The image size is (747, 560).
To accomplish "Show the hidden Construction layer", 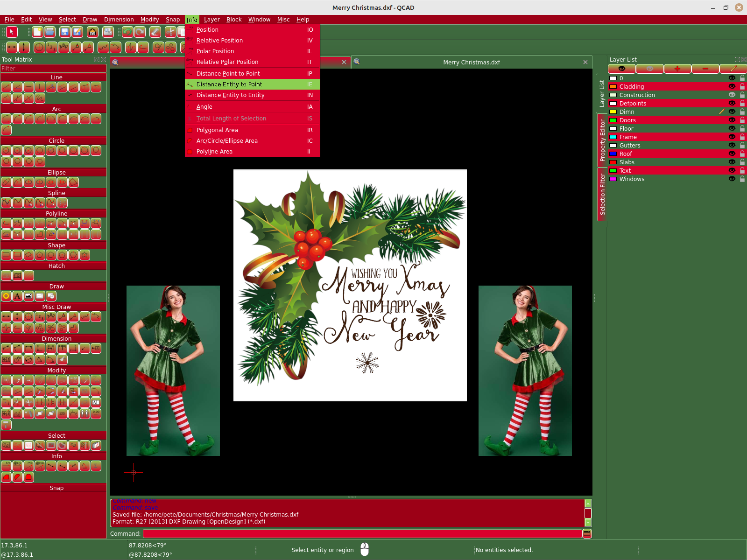I will tap(732, 95).
